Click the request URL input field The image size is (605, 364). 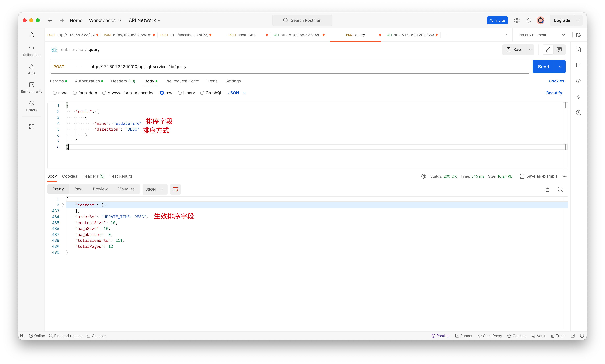pyautogui.click(x=294, y=67)
